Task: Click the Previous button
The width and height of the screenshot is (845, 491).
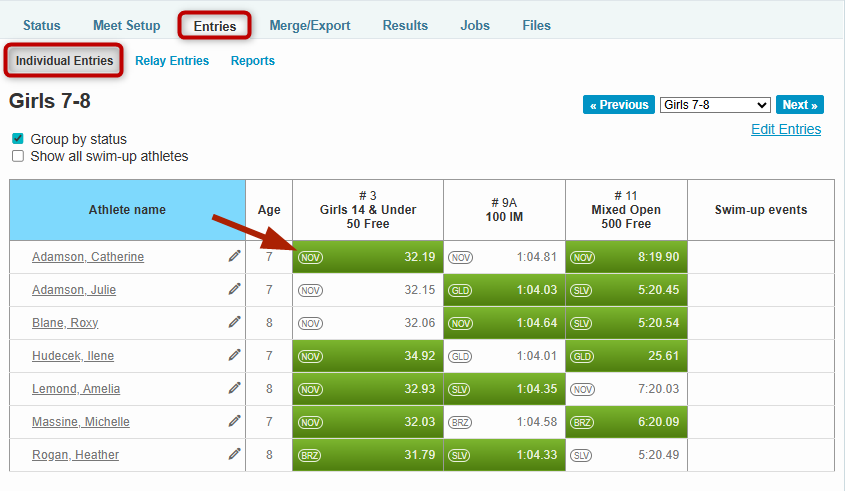Action: 618,105
